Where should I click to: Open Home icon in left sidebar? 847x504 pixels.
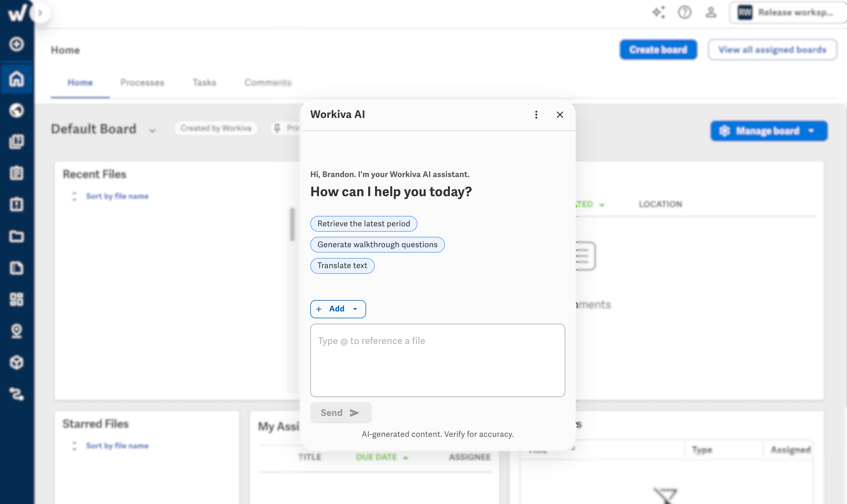pos(16,79)
